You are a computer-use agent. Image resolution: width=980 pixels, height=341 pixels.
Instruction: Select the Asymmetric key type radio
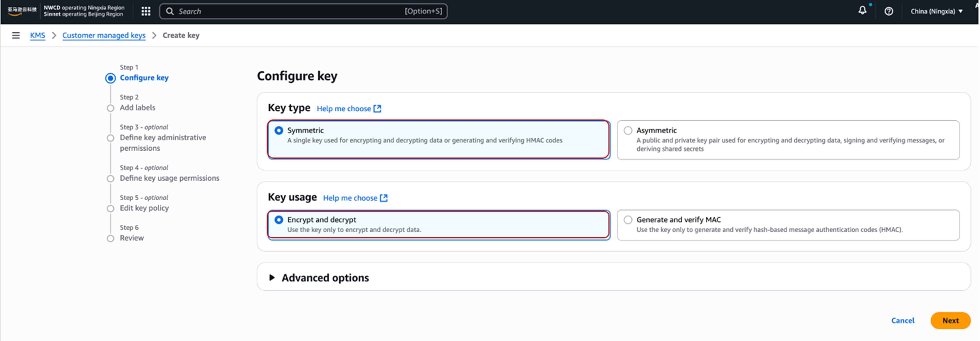628,130
